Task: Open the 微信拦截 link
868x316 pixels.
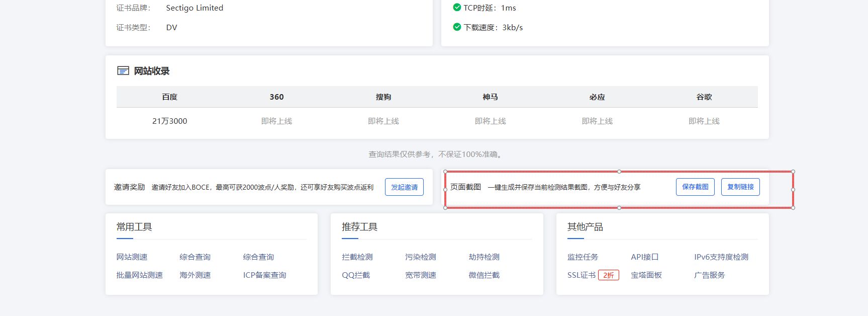Action: click(x=484, y=275)
